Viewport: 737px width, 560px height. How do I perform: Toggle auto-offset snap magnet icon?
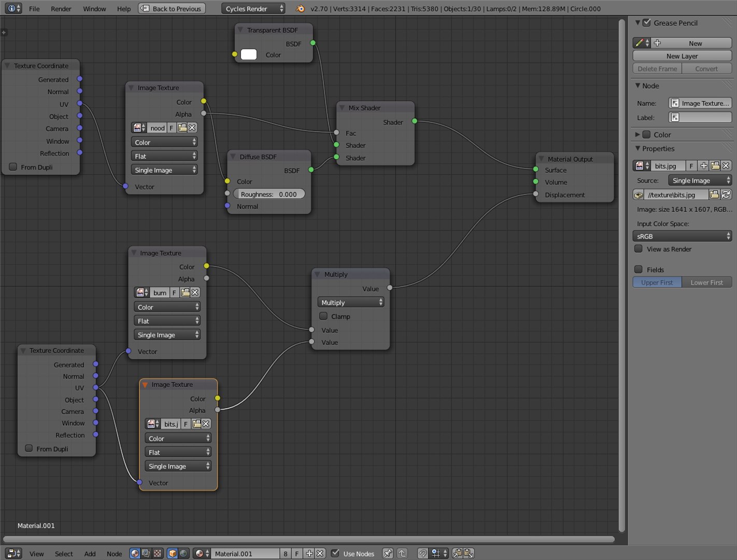tap(423, 553)
